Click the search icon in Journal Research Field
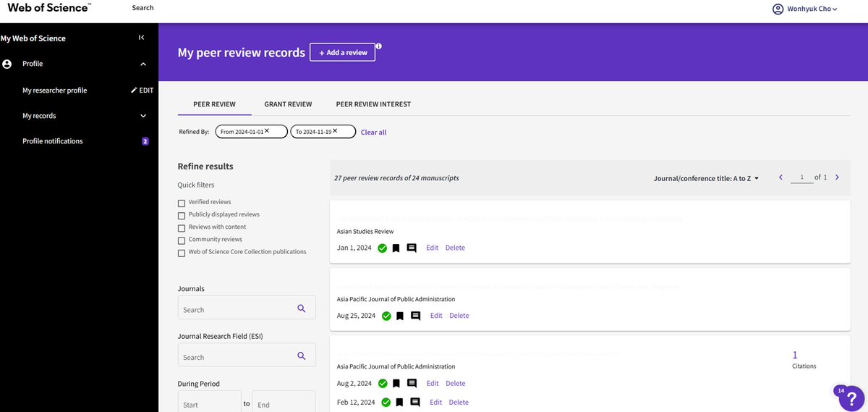The width and height of the screenshot is (868, 412). 302,356
